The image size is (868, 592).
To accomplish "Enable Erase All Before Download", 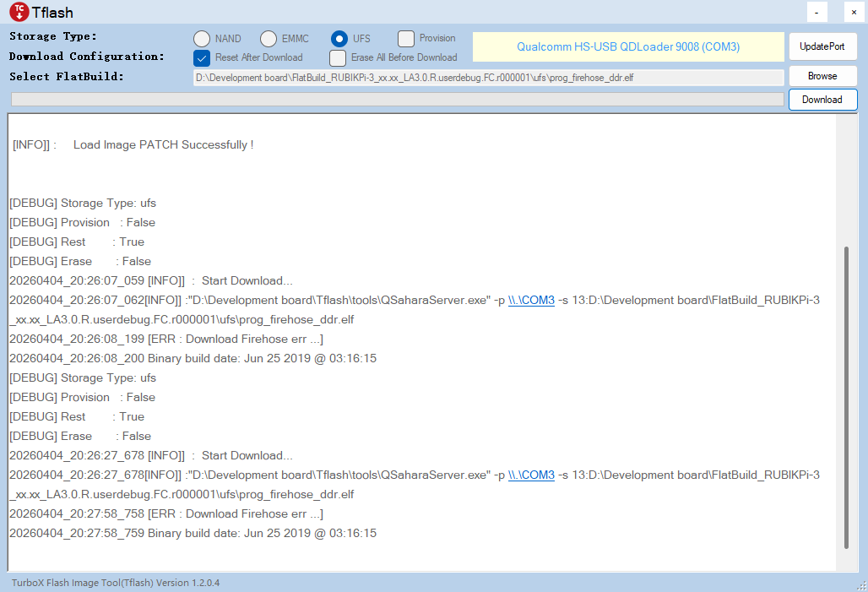I will 338,57.
